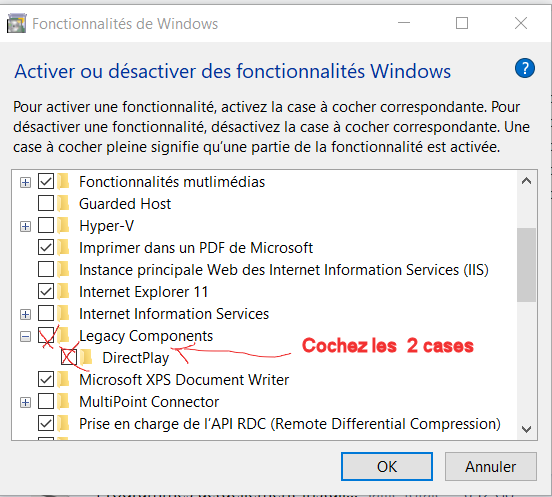Select the Instance principale Web IIS item
552x497 pixels.
(x=284, y=270)
